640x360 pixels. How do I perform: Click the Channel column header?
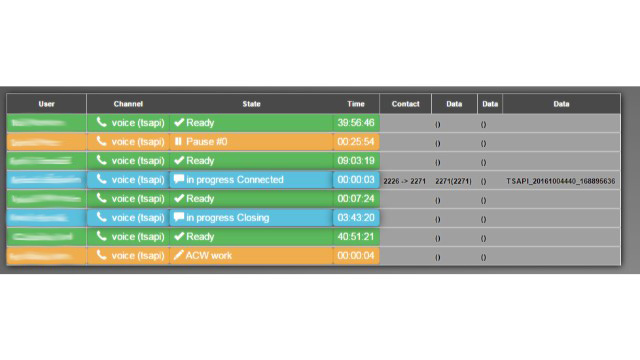coord(128,104)
